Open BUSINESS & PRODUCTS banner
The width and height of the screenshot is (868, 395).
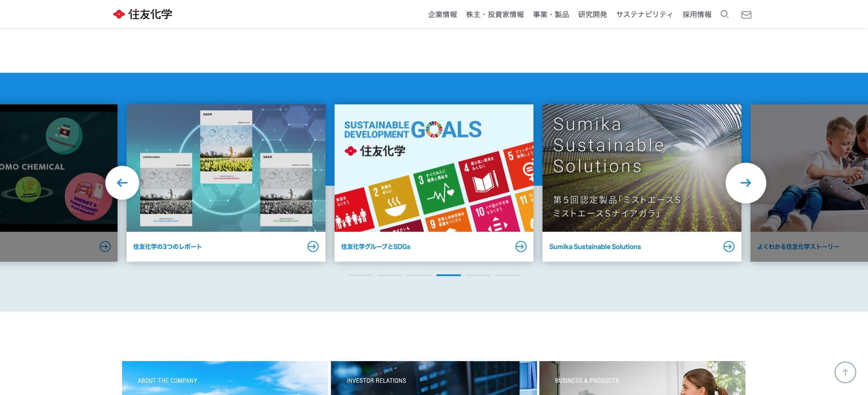[642, 378]
